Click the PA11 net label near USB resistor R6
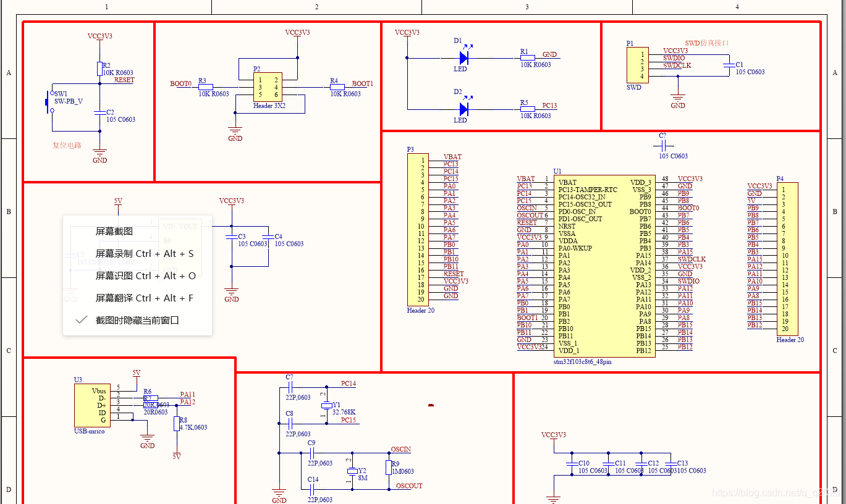846x504 pixels. coord(188,395)
